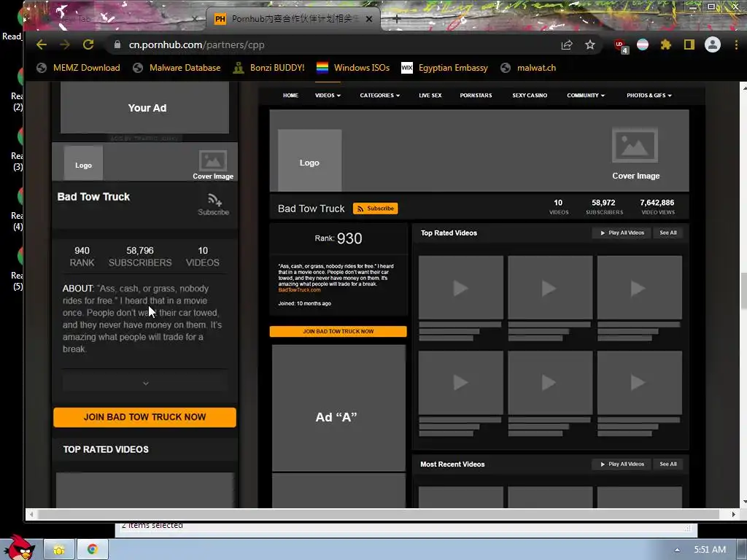Click the 58,796 SUBSCRIBERS mobile stat

click(x=140, y=256)
